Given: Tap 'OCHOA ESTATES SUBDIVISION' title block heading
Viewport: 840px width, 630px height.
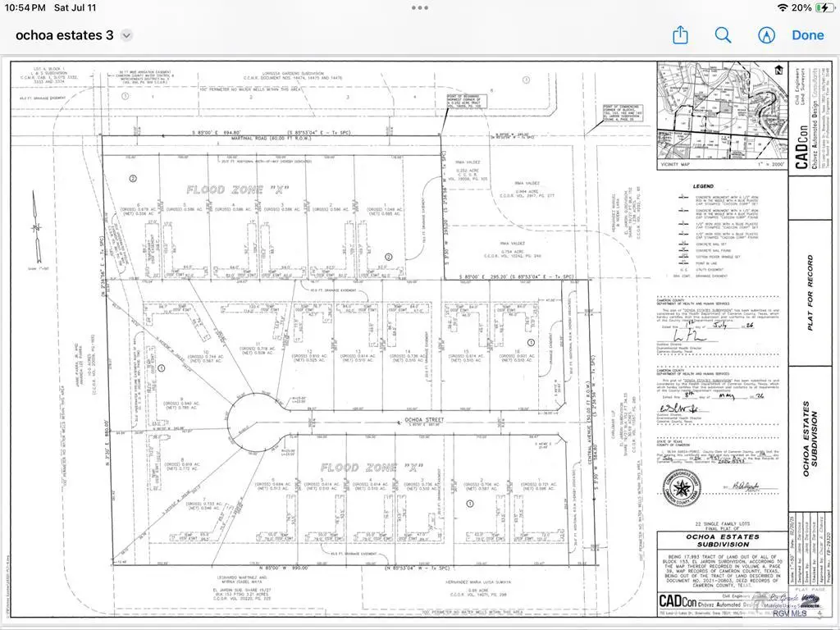Looking at the screenshot, I should point(723,540).
